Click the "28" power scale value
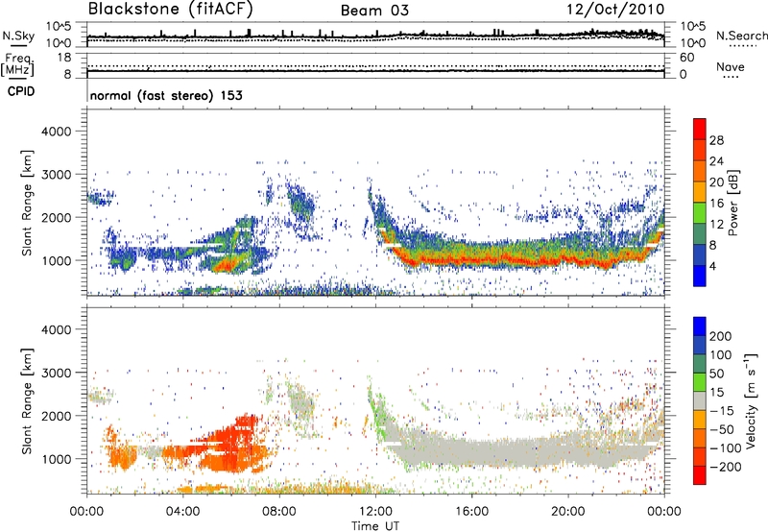This screenshot has height=532, width=768. pyautogui.click(x=716, y=140)
